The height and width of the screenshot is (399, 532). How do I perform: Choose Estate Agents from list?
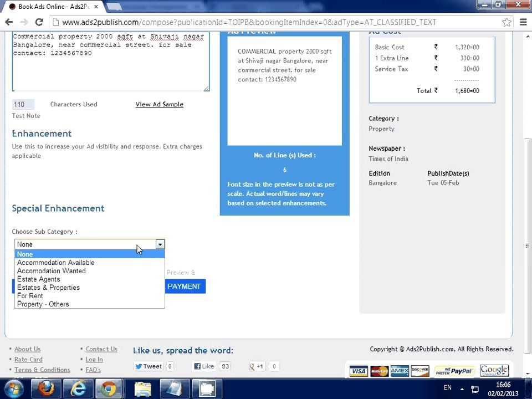(38, 279)
